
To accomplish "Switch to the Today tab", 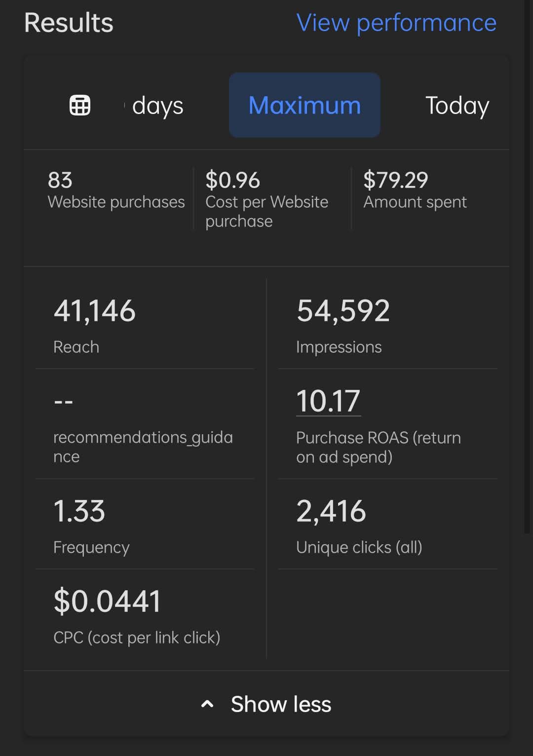I will (457, 106).
